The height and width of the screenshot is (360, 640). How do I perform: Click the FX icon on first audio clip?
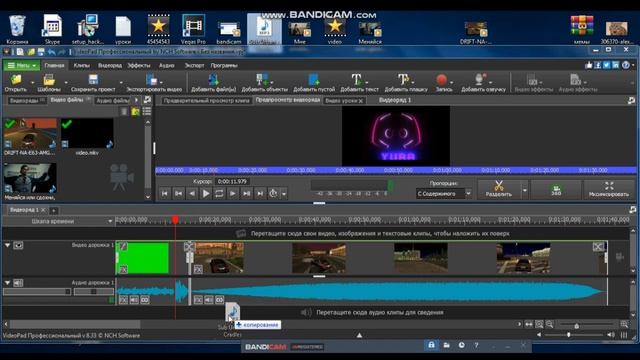coord(123,300)
